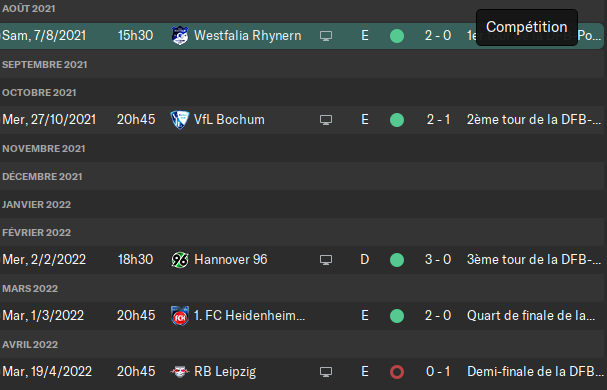This screenshot has height=390, width=607.
Task: Open the 0 - 1 result against RB Leipzig
Action: 438,372
